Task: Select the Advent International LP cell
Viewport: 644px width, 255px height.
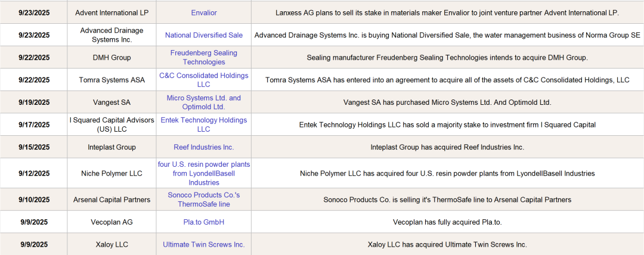Action: [x=112, y=13]
